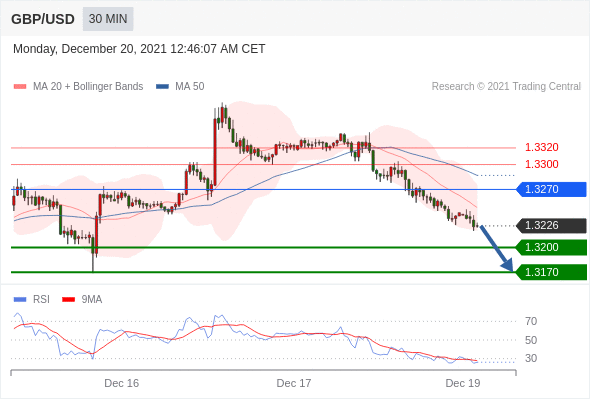Click the red 9MA legend swatch
The image size is (590, 400).
pyautogui.click(x=68, y=300)
